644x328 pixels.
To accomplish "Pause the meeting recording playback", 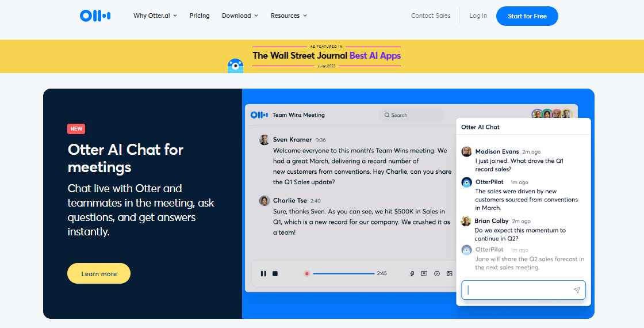I will [x=263, y=273].
